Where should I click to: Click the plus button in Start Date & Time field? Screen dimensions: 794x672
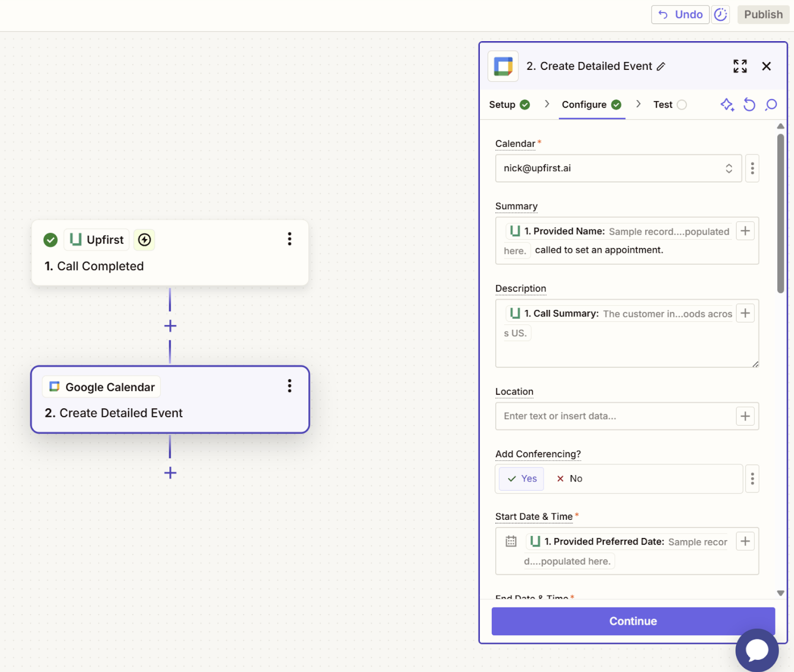pyautogui.click(x=745, y=542)
